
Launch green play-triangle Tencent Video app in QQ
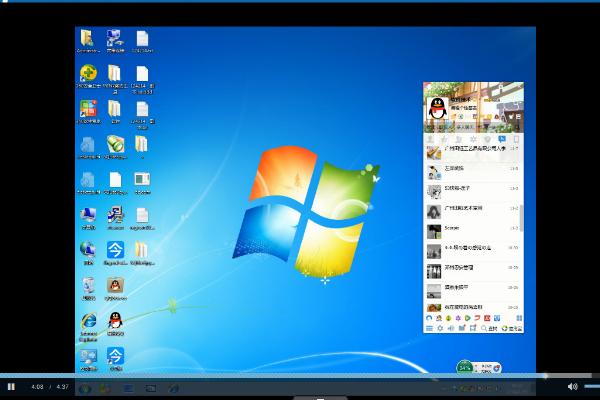click(468, 318)
